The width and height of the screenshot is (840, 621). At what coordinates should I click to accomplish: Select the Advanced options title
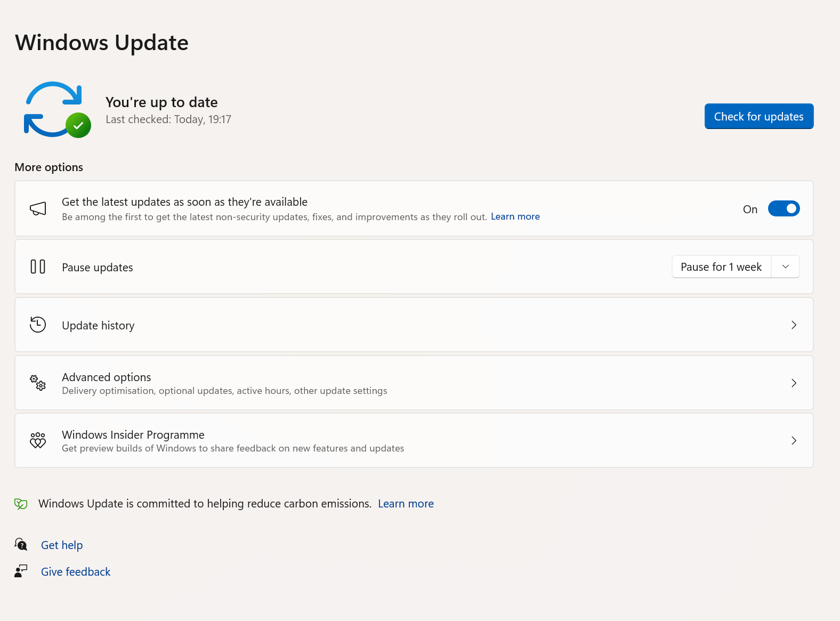(x=107, y=377)
